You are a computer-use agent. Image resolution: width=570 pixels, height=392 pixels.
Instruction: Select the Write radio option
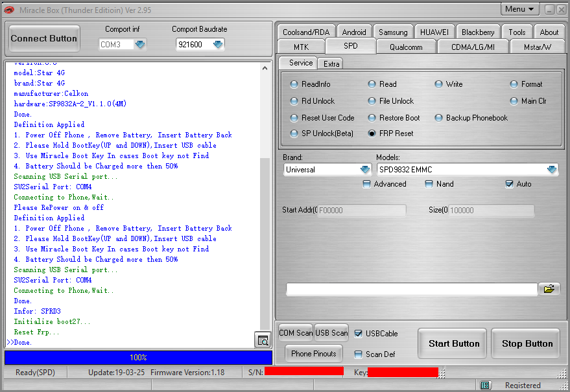point(438,84)
